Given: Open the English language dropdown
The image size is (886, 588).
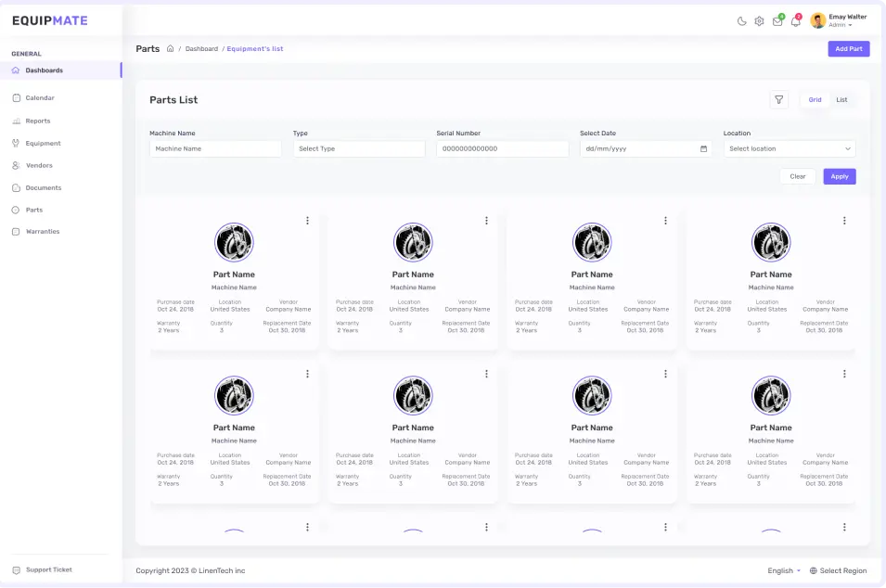Looking at the screenshot, I should (784, 571).
